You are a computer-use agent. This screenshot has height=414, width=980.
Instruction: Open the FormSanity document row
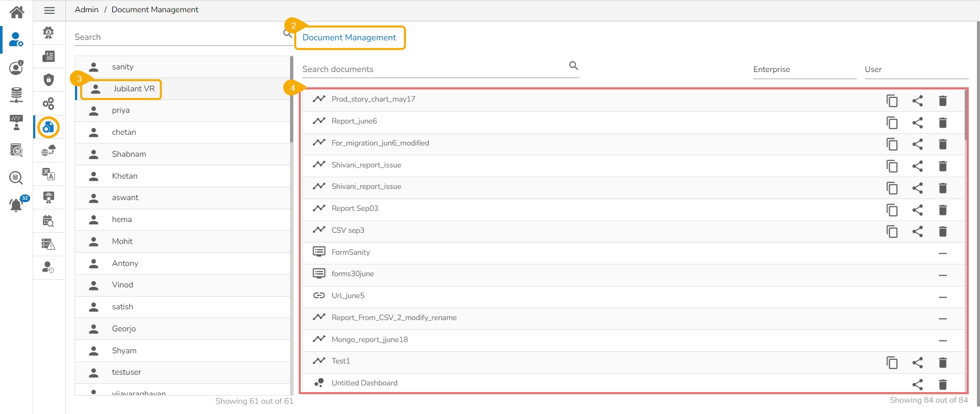(x=351, y=252)
